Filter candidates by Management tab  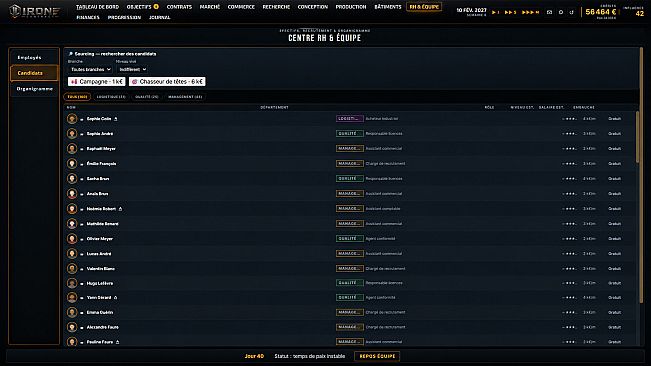coord(185,97)
